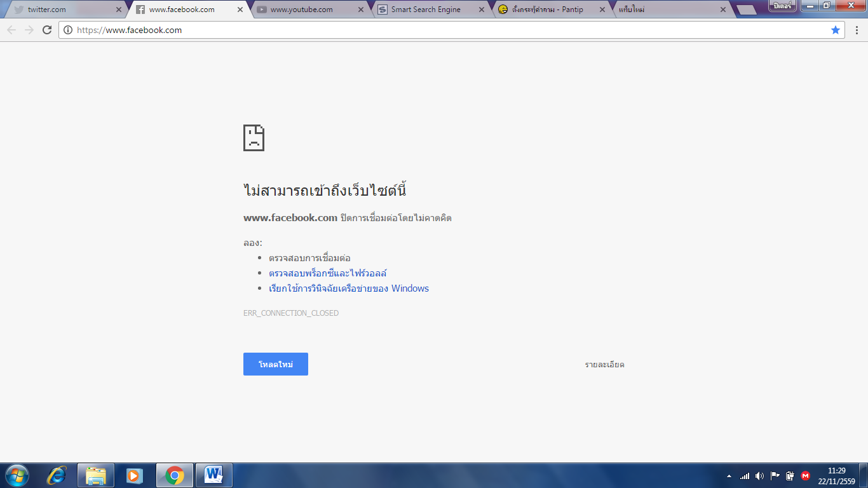Close the แท็บใหม่ tab

pyautogui.click(x=723, y=10)
